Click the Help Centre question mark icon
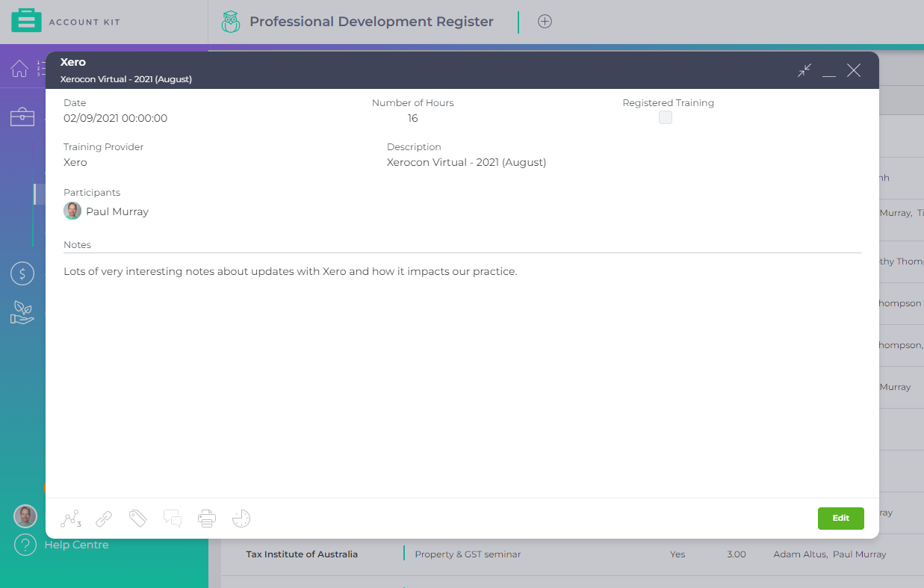The width and height of the screenshot is (924, 588). 25,545
